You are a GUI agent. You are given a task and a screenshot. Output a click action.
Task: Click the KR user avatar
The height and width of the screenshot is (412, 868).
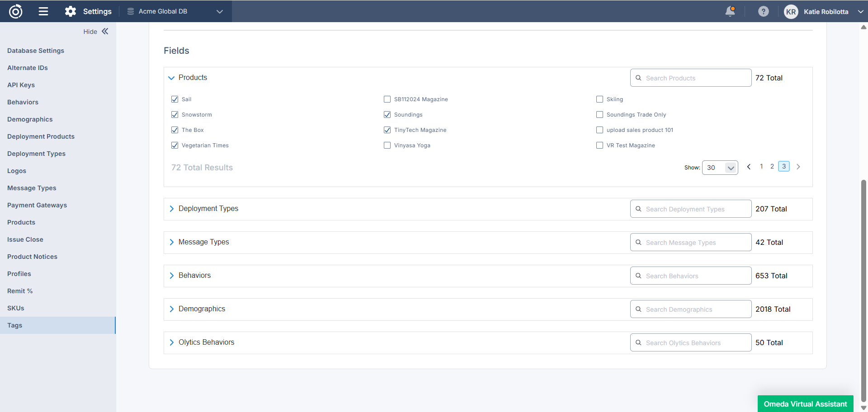[x=791, y=12]
